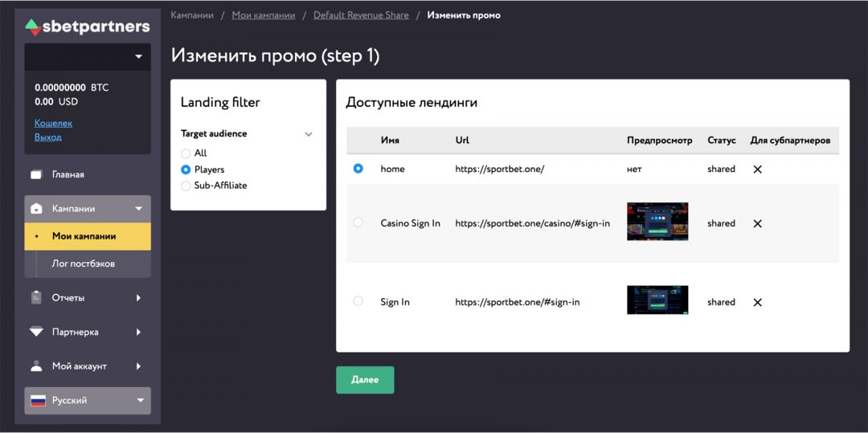
Task: Click shared status in the Sign In row
Action: pyautogui.click(x=721, y=303)
